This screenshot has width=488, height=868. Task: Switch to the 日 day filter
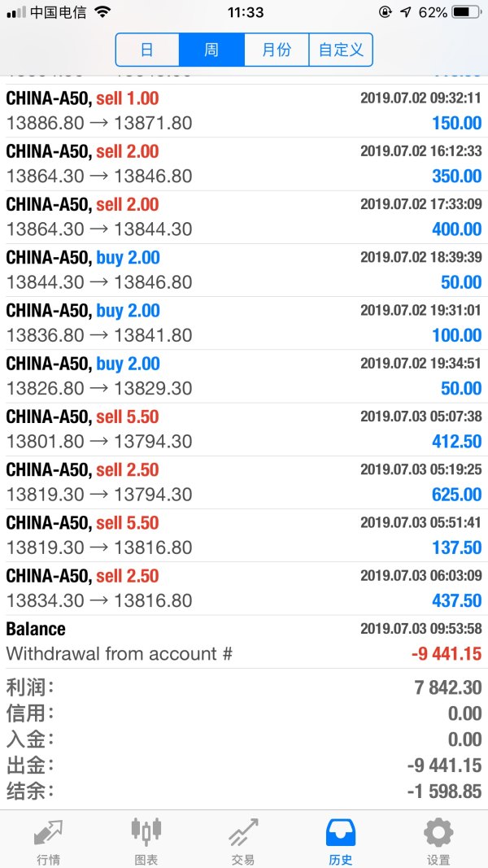click(147, 50)
